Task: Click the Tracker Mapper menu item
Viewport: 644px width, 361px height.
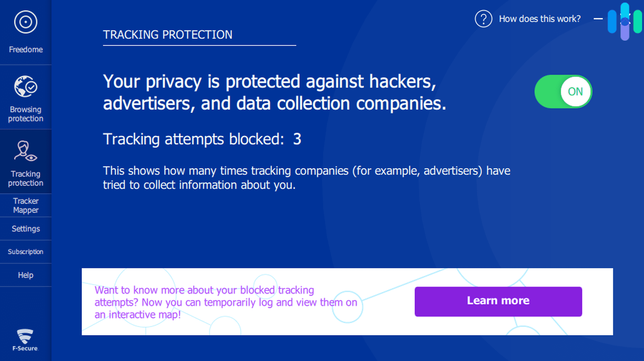Action: [x=26, y=205]
